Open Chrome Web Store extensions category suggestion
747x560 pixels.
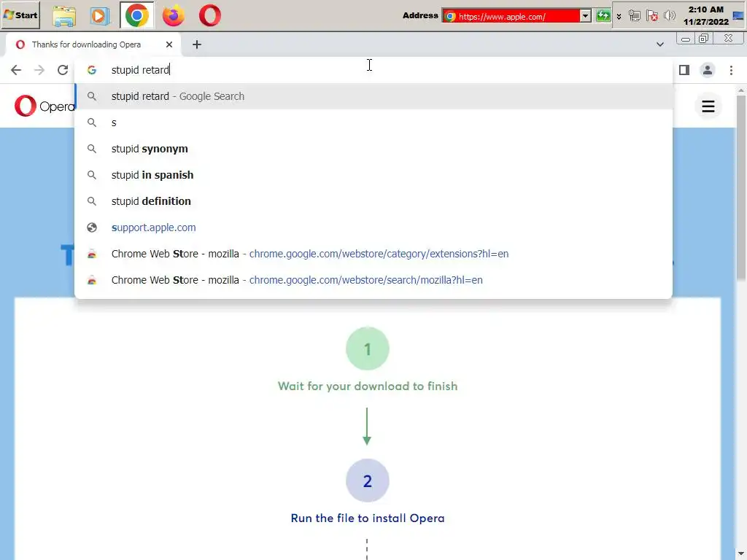click(x=373, y=253)
